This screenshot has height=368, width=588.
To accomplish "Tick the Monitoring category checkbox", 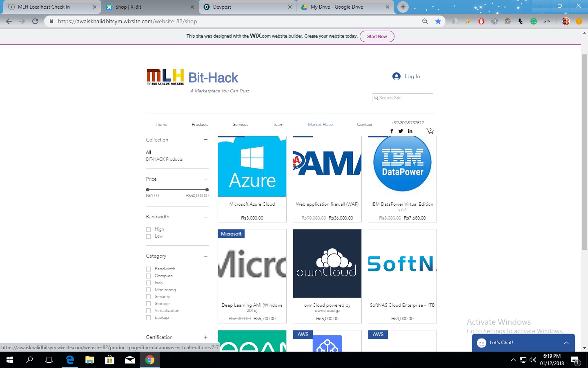I will [x=149, y=290].
